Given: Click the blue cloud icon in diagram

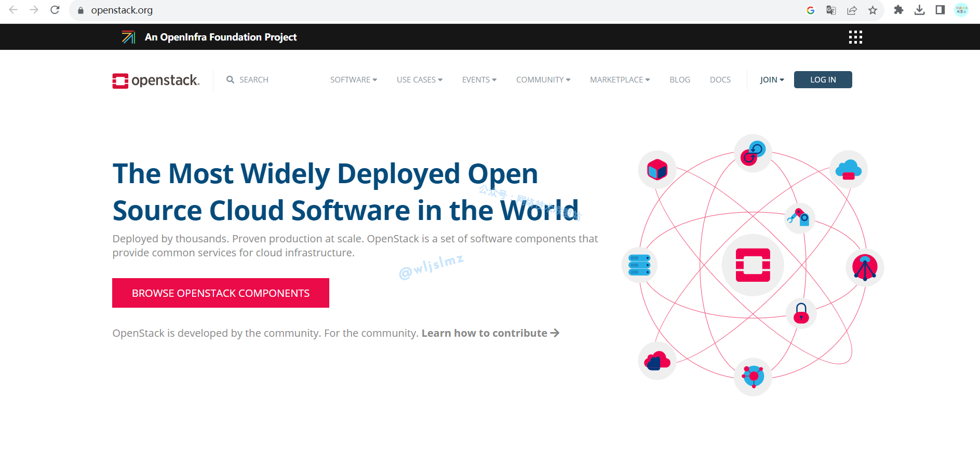Looking at the screenshot, I should [x=849, y=170].
